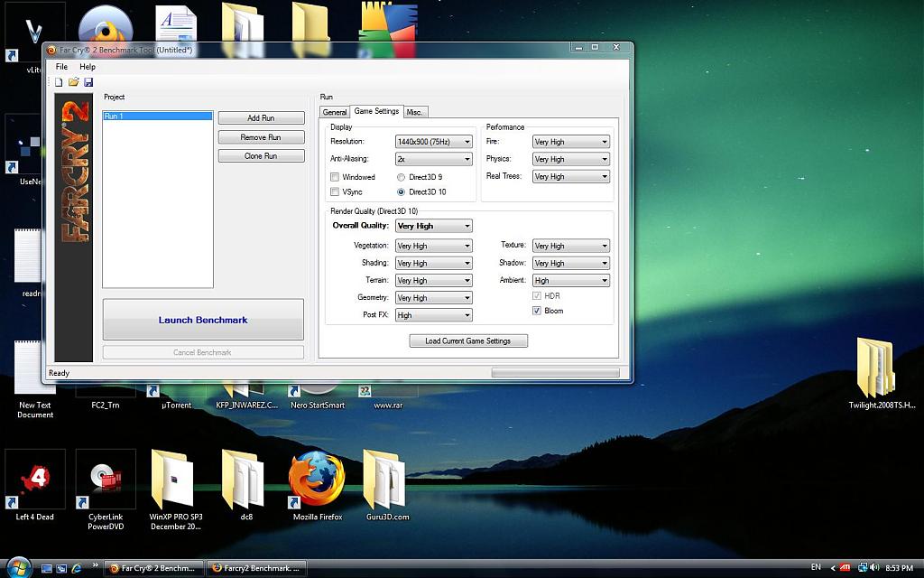
Task: Click the New project toolbar icon
Action: tap(59, 82)
